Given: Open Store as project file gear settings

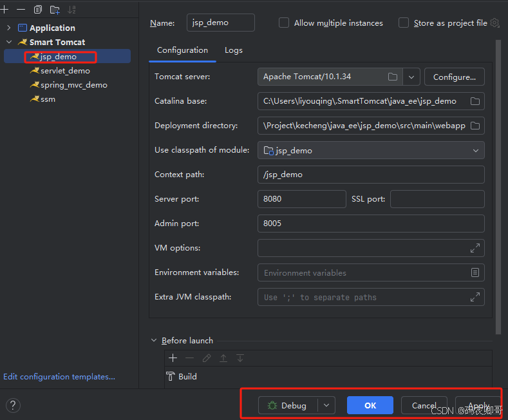Looking at the screenshot, I should pyautogui.click(x=494, y=23).
